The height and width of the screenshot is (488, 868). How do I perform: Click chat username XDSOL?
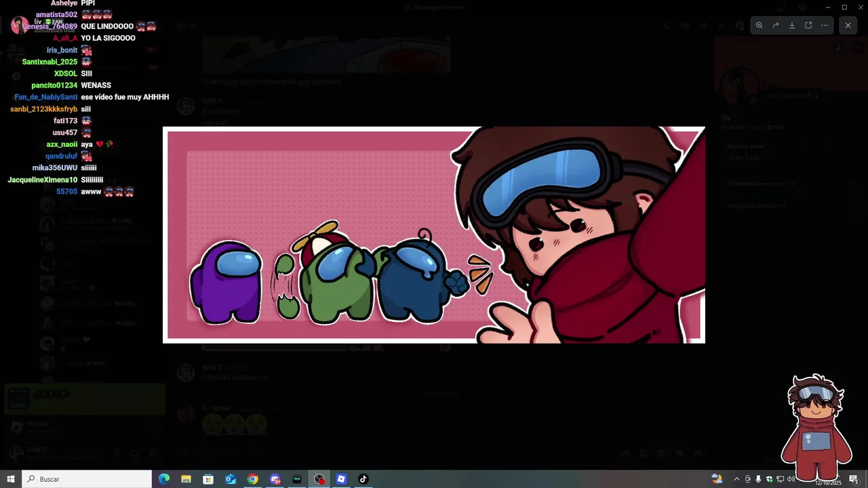pos(66,74)
